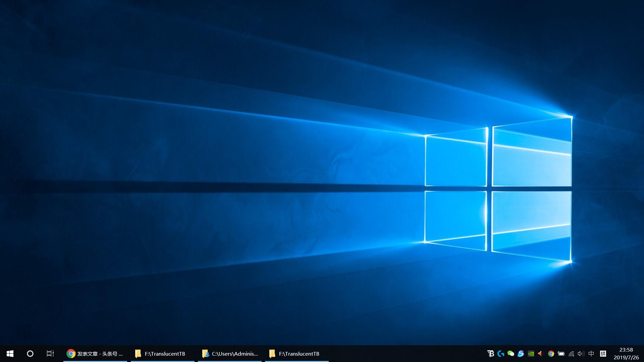The image size is (644, 362).
Task: Toggle Chinese/English input mode indicator
Action: coord(591,354)
